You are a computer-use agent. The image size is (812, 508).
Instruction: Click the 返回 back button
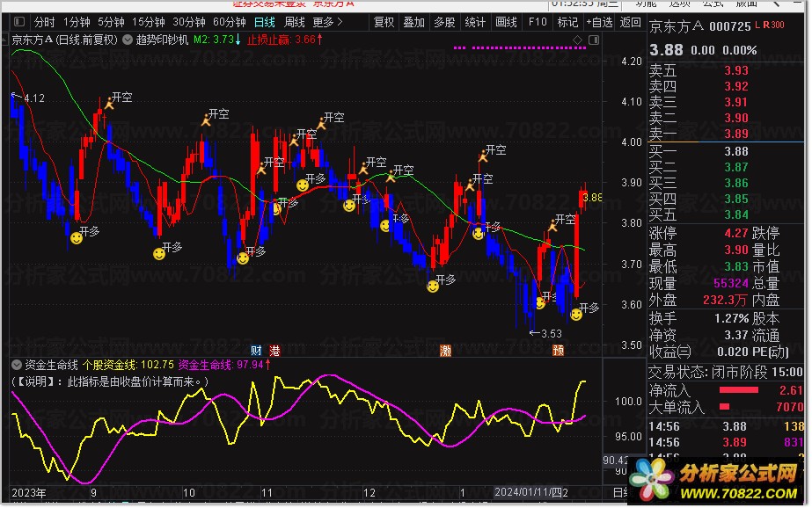(x=630, y=22)
